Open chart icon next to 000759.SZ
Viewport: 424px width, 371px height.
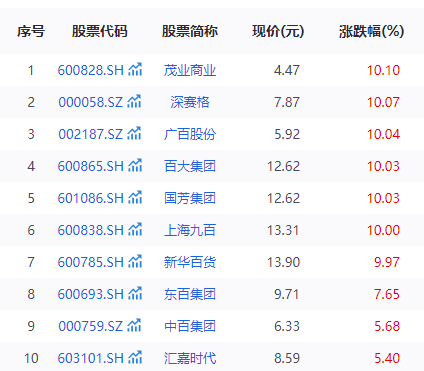click(x=134, y=326)
